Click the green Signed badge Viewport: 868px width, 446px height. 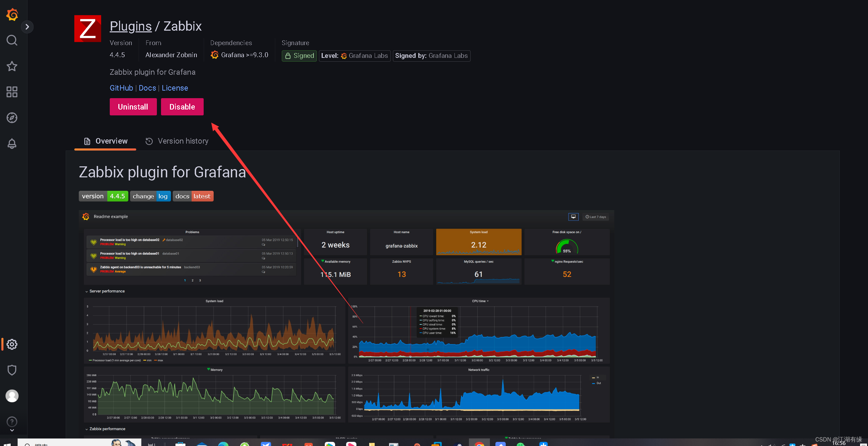coord(299,56)
